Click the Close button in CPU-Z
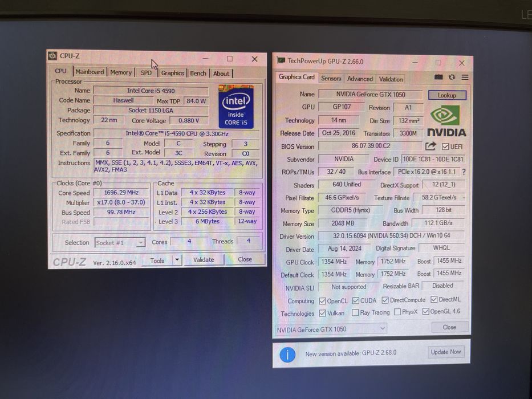Screen dimensions: 532x399 coord(245,259)
